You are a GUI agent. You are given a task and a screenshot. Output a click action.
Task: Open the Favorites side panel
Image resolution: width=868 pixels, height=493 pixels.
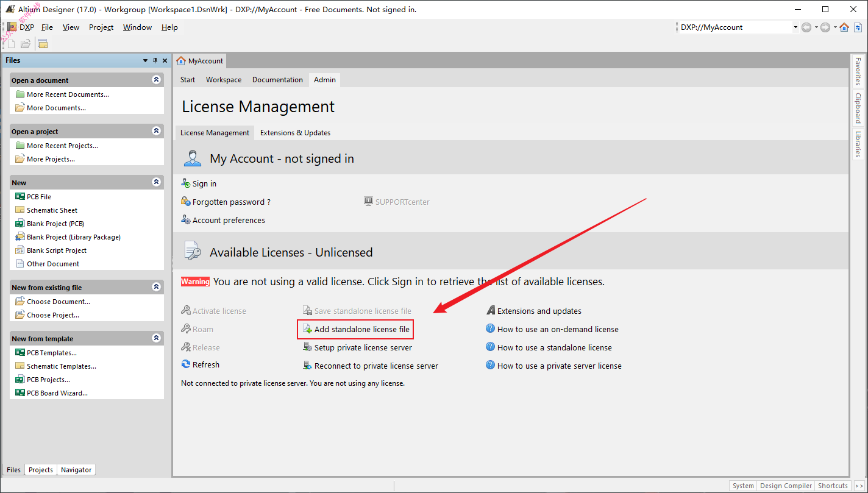858,71
